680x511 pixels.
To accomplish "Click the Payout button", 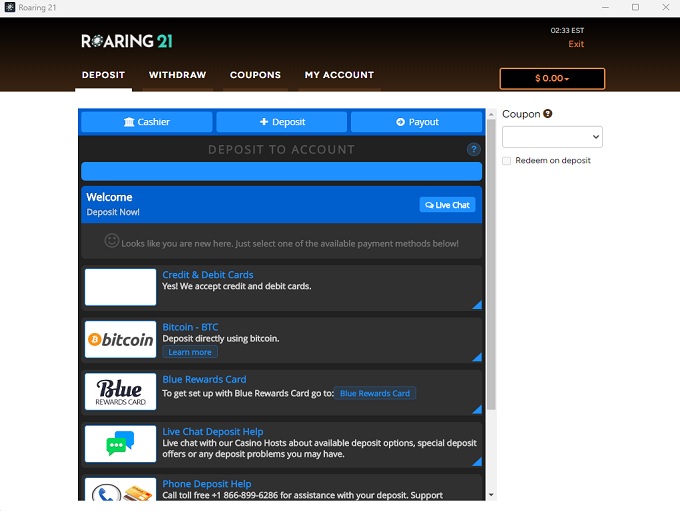I will 417,122.
